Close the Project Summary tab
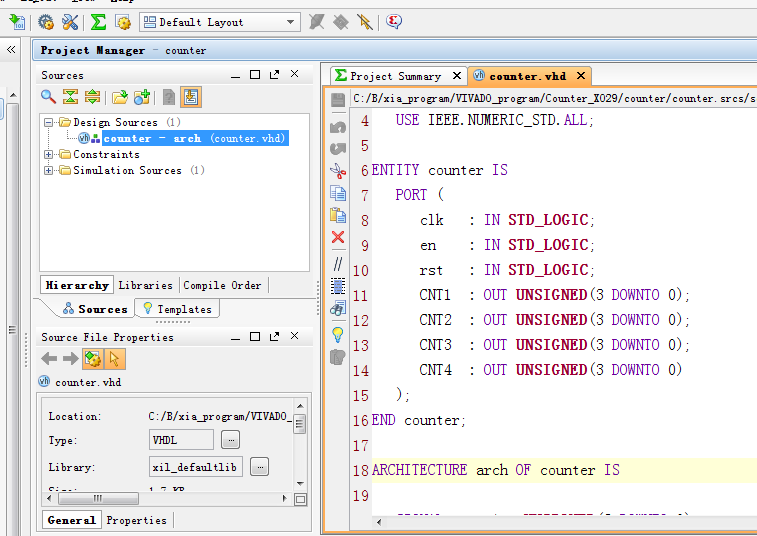This screenshot has height=536, width=757. pyautogui.click(x=457, y=76)
